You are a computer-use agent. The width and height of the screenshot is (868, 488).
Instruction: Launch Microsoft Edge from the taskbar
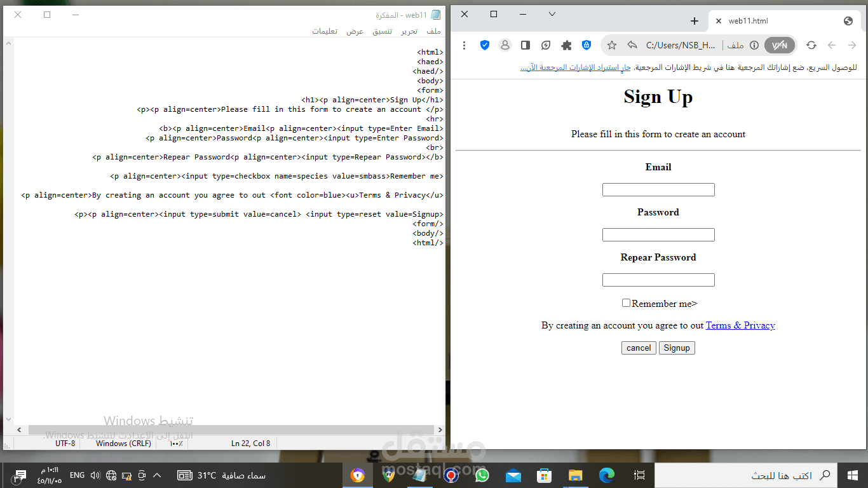(x=607, y=475)
